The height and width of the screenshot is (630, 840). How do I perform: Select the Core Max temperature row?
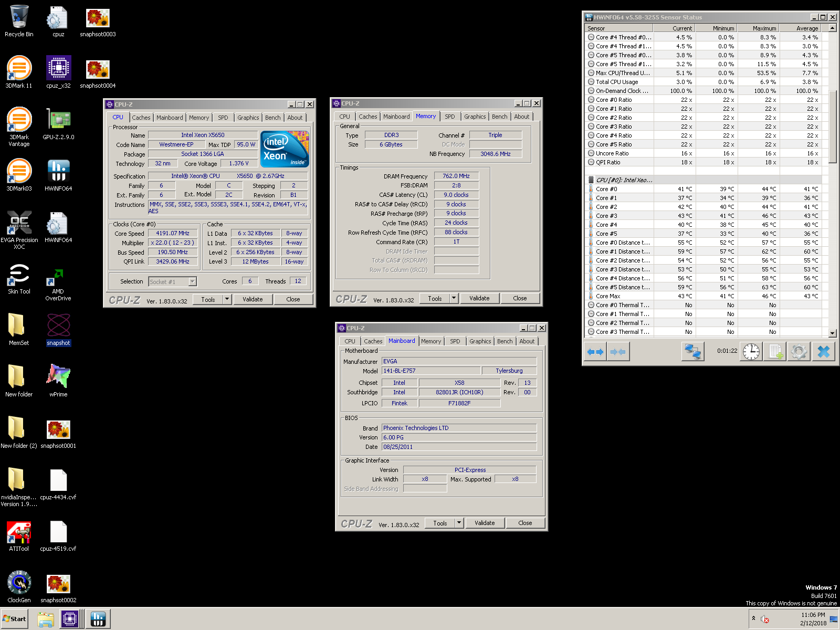tap(703, 296)
